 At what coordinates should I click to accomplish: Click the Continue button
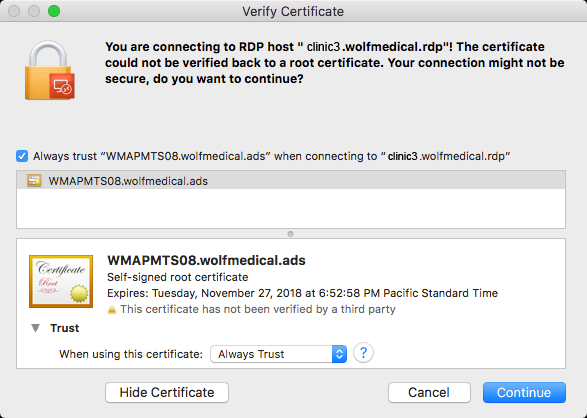(524, 392)
